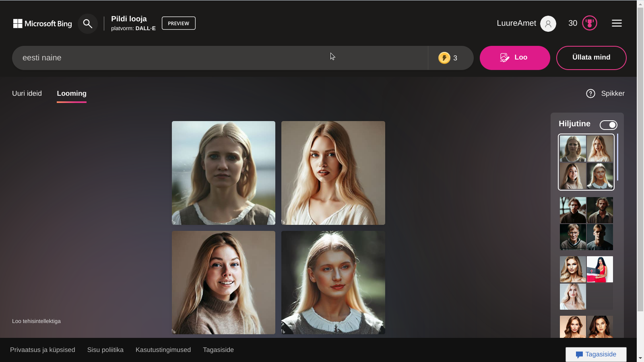Click the PREVIEW badge button
Image resolution: width=644 pixels, height=362 pixels.
[x=178, y=23]
